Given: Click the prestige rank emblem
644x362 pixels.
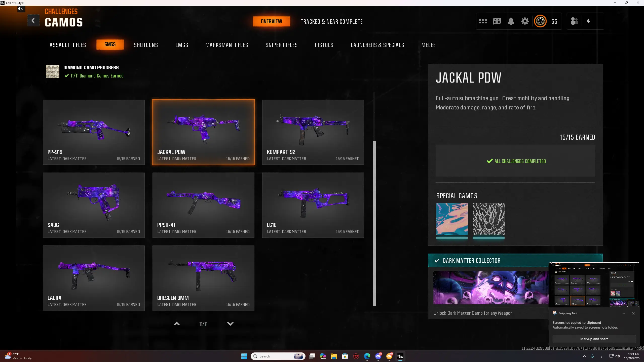Looking at the screenshot, I should click(x=540, y=21).
